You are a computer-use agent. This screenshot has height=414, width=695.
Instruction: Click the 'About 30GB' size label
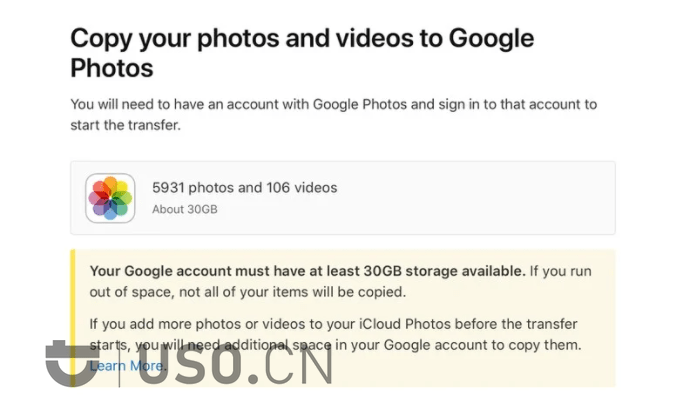(185, 209)
